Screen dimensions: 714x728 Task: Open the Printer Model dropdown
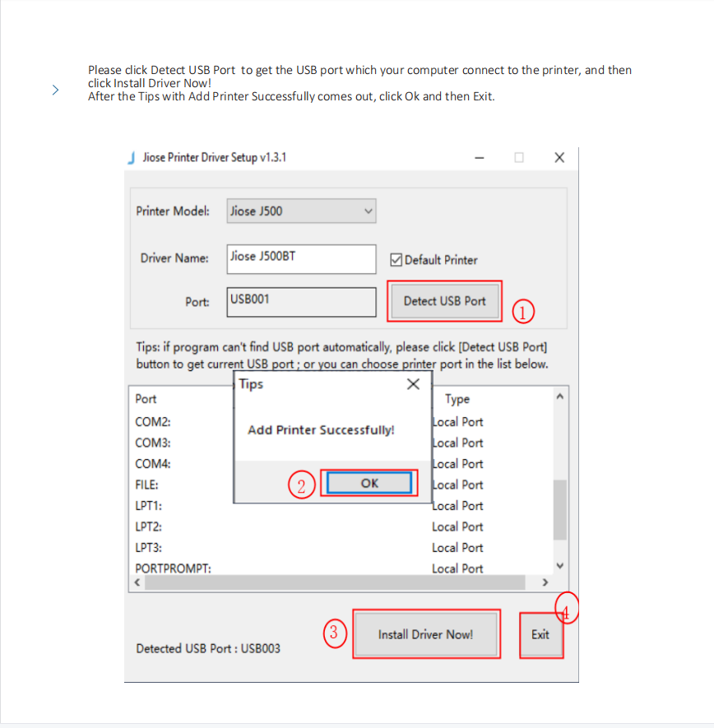tap(301, 211)
